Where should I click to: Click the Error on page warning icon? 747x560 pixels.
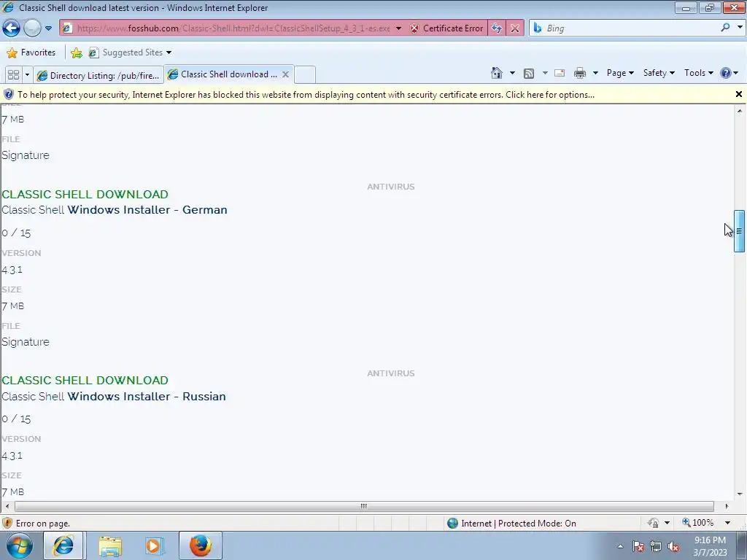7,523
